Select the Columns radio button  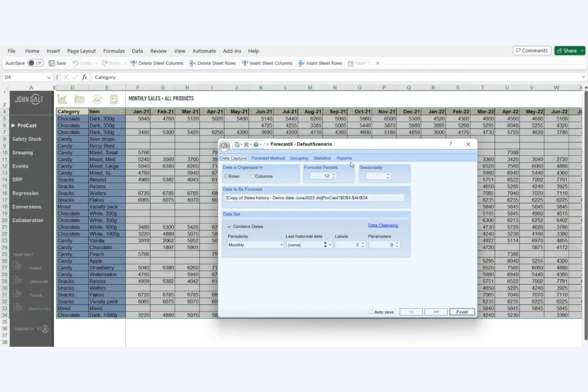pos(253,176)
